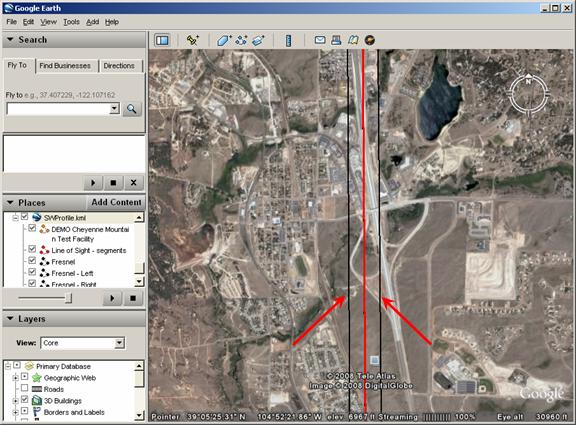Screen dimensions: 576x425
Task: Toggle the sidebar panel button
Action: tap(162, 40)
